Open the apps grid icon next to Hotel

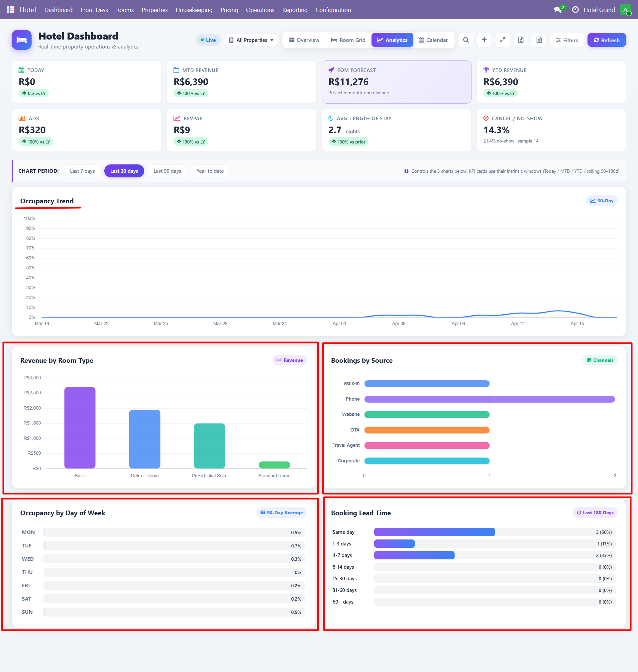tap(10, 10)
